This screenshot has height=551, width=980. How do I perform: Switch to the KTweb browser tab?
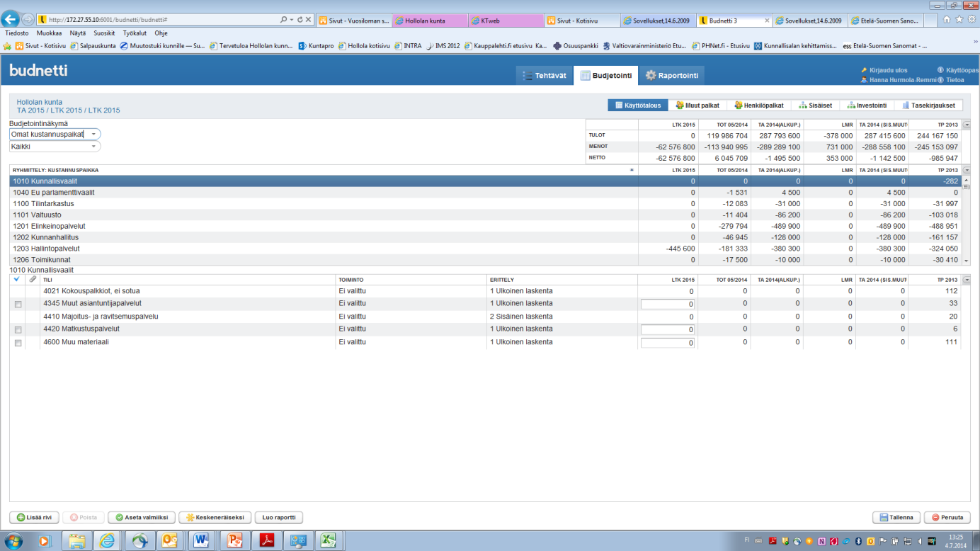(506, 21)
